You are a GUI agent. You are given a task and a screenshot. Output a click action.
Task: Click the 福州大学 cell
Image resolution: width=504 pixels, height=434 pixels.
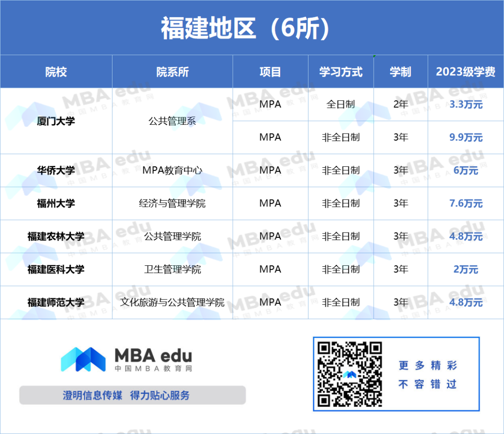click(x=56, y=203)
